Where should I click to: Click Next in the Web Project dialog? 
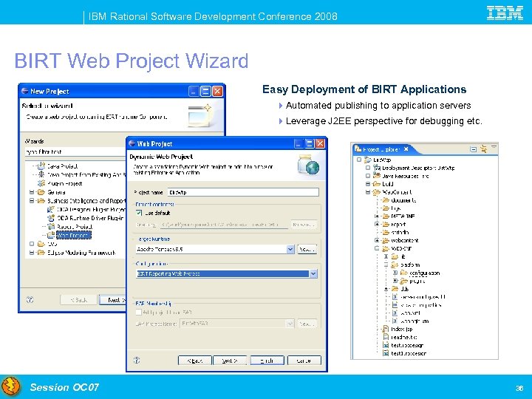(230, 361)
